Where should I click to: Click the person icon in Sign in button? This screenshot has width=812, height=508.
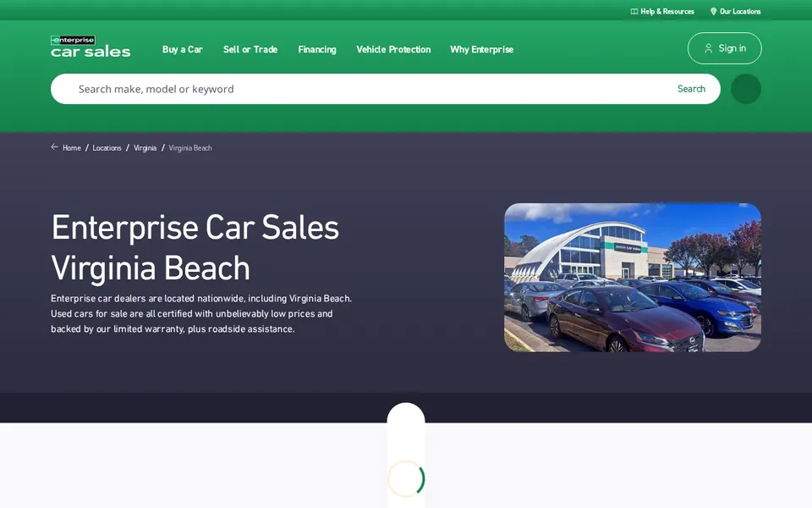pyautogui.click(x=708, y=48)
